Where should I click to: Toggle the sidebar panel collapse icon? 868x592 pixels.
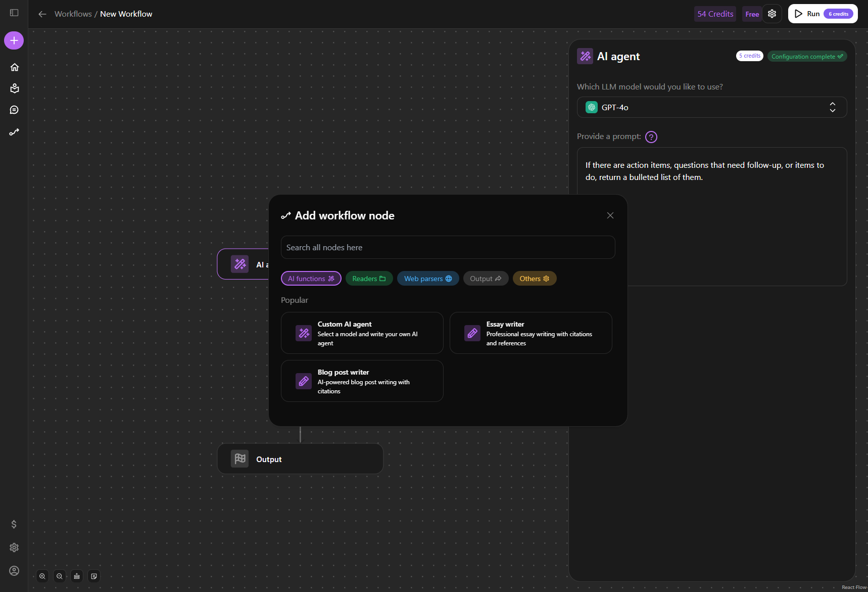[14, 13]
